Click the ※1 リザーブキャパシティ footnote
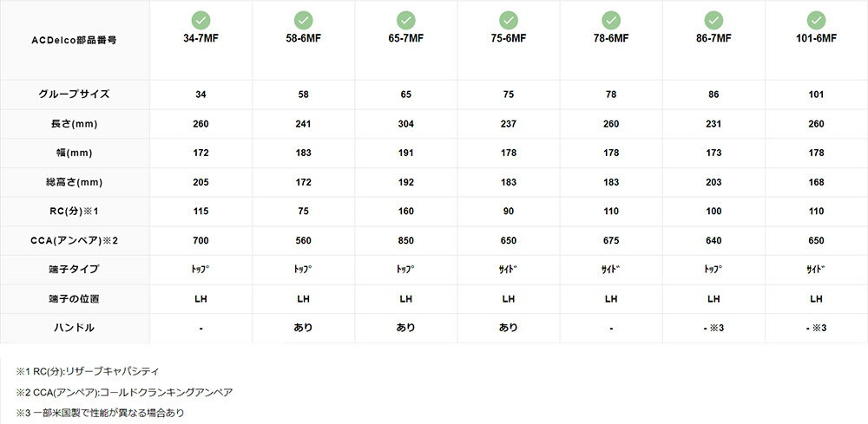Screen dimensions: 868x424 [87, 371]
